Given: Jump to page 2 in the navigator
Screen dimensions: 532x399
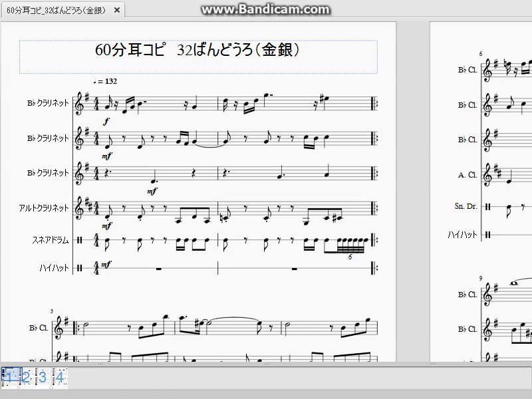Looking at the screenshot, I should tap(26, 377).
